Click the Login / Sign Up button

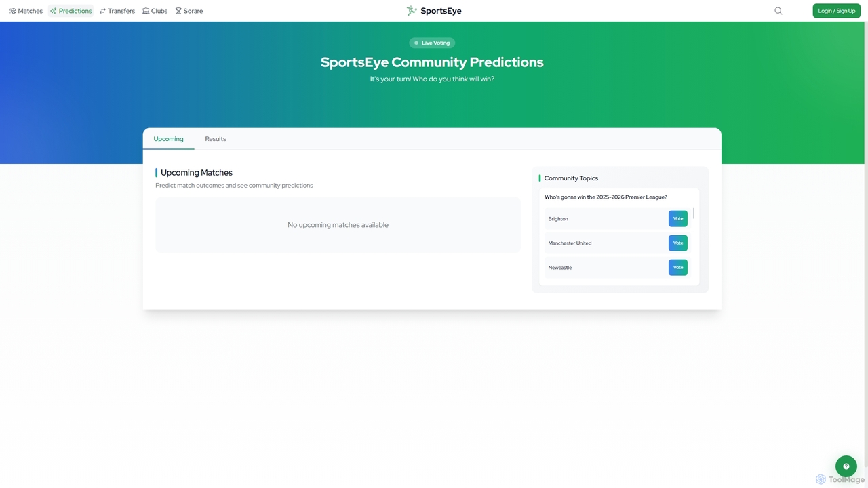[837, 11]
